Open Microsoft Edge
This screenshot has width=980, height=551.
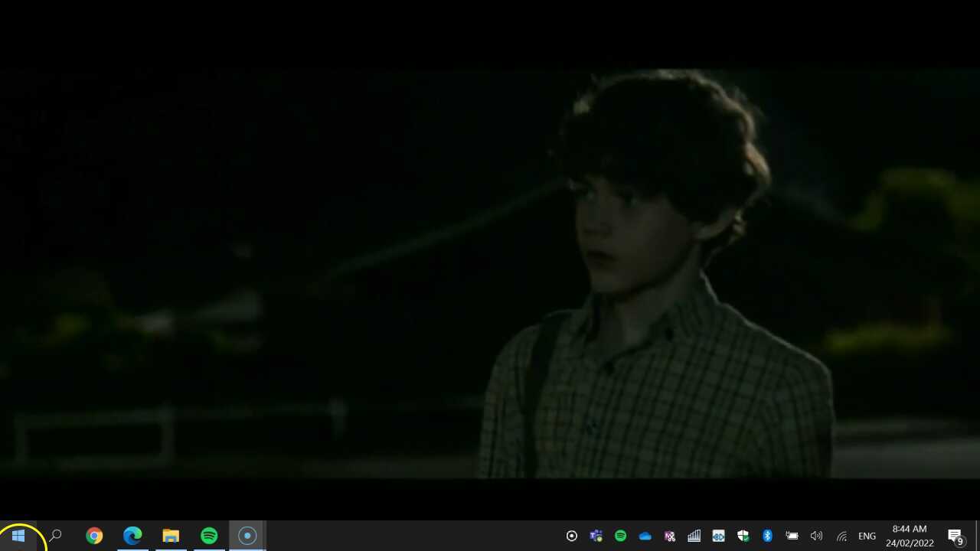click(x=132, y=535)
